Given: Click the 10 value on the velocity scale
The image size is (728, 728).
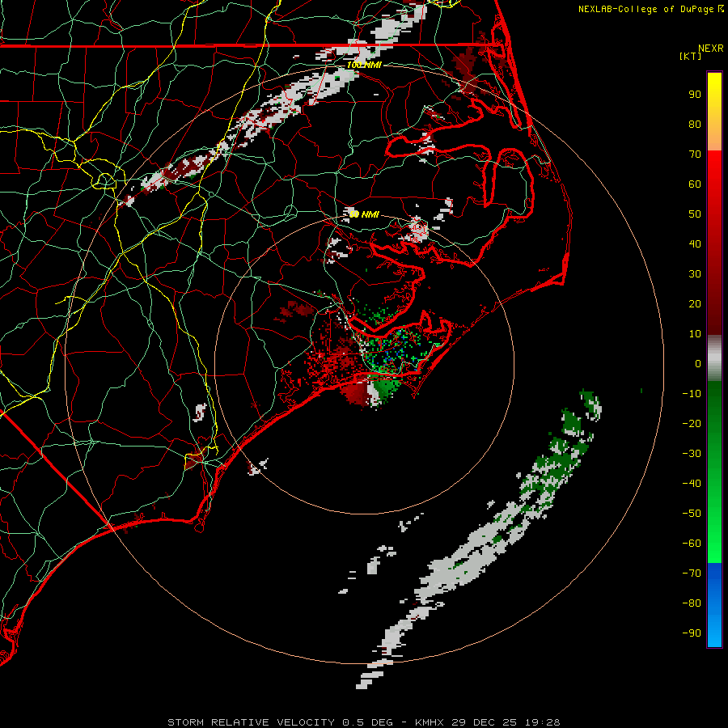Looking at the screenshot, I should pos(695,334).
